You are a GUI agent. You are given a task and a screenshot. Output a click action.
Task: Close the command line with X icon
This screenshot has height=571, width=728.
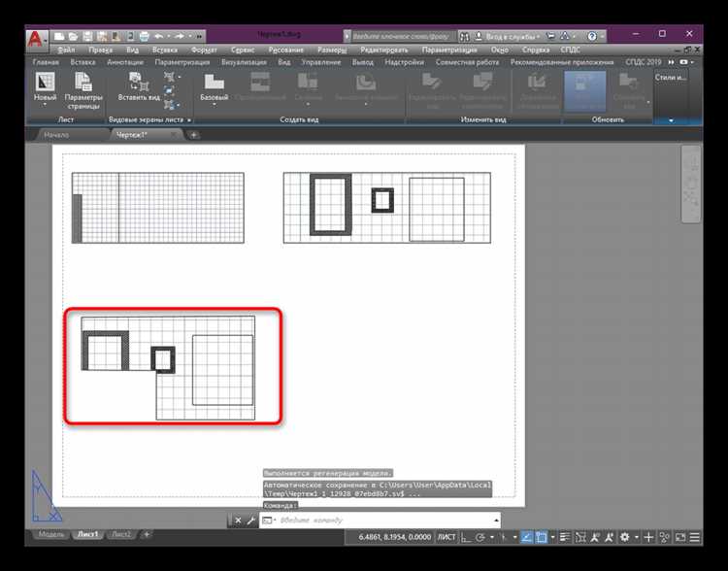(x=238, y=521)
